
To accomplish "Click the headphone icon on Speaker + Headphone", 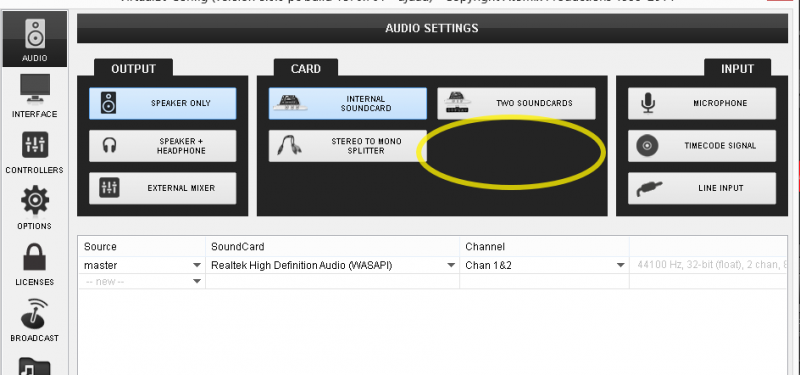I will click(x=109, y=145).
